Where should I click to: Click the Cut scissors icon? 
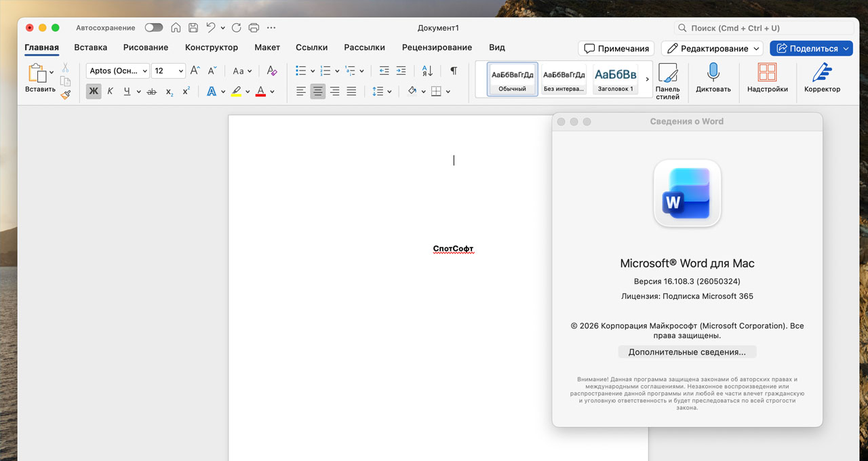[x=66, y=67]
